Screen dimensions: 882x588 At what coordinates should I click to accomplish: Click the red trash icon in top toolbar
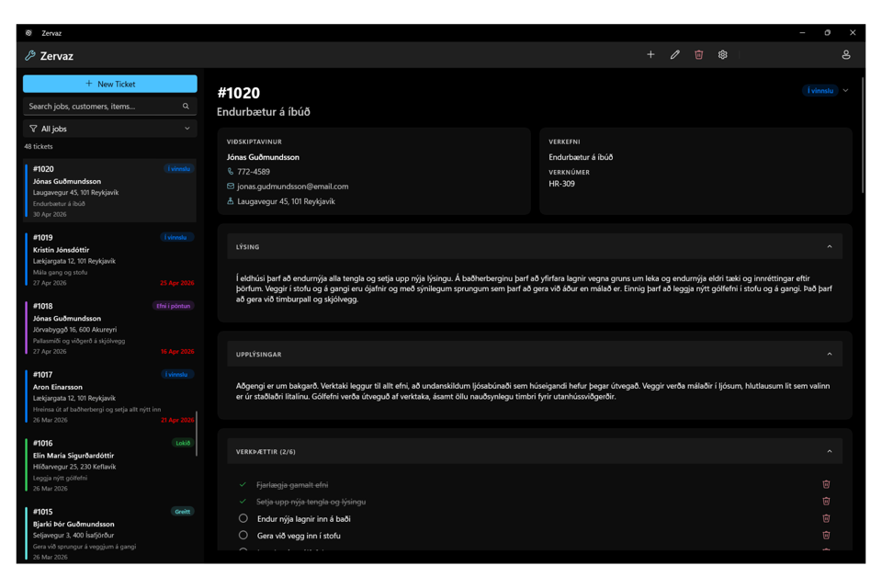click(698, 54)
